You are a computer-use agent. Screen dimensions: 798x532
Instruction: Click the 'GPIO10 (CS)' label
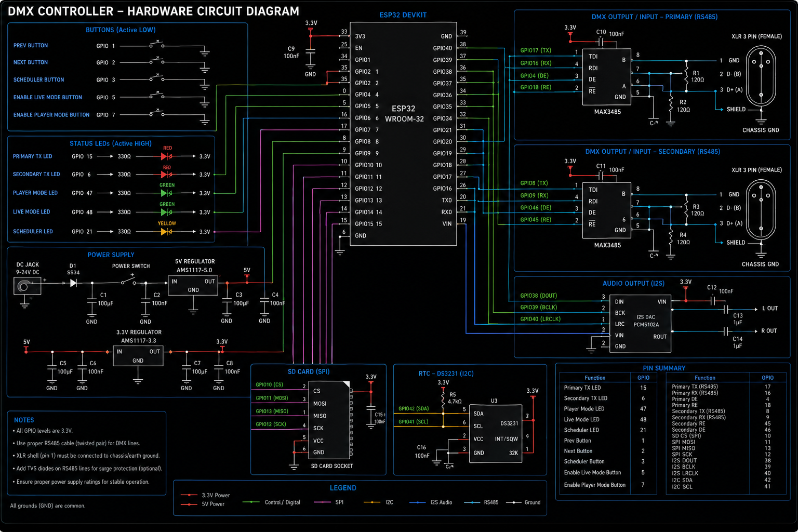269,385
